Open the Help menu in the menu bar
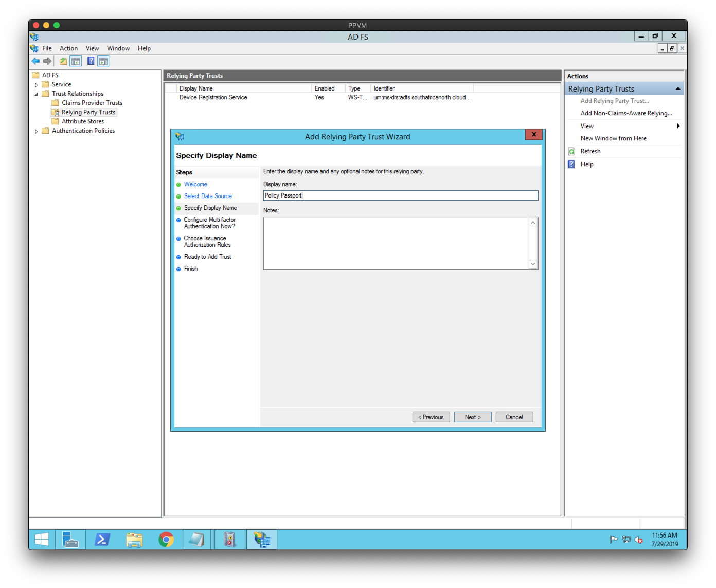This screenshot has height=588, width=716. 144,48
